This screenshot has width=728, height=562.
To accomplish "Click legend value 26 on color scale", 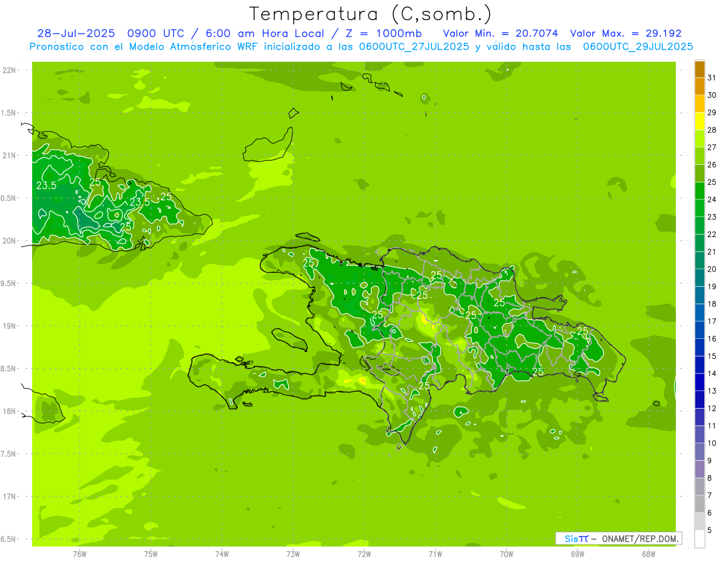I will click(712, 165).
